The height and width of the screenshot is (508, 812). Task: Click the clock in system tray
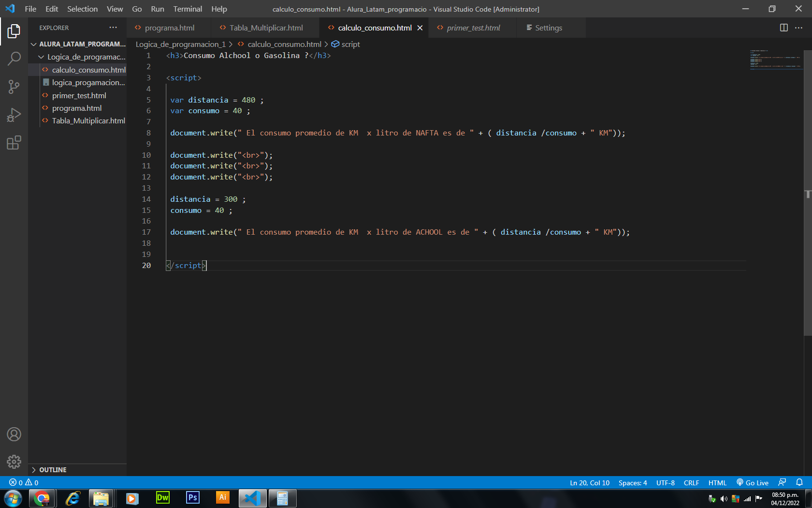(785, 499)
